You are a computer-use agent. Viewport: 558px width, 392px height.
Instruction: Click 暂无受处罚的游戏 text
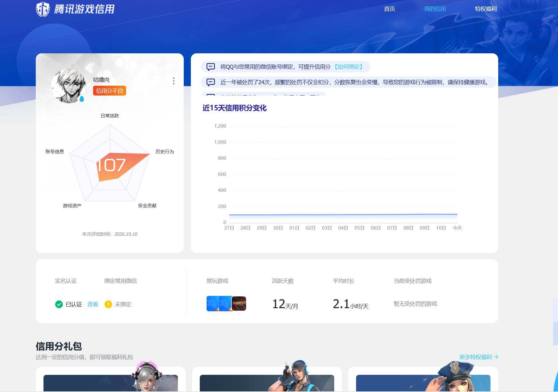(x=415, y=304)
